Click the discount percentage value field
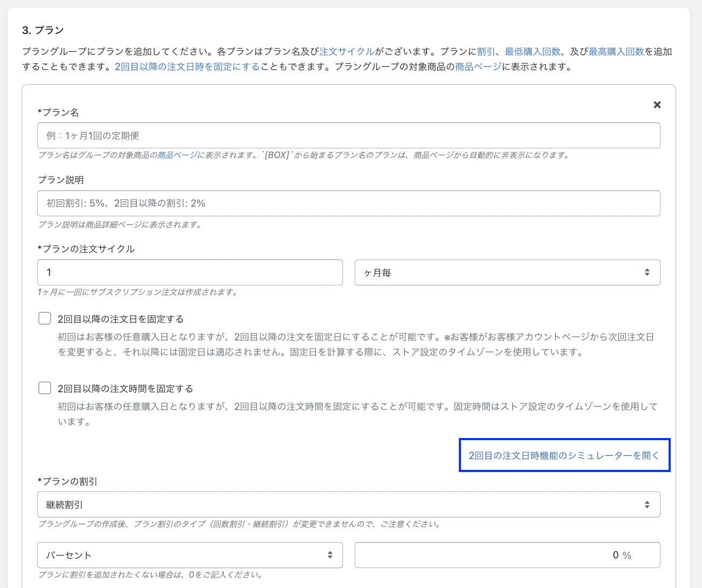The image size is (702, 588). (x=507, y=555)
